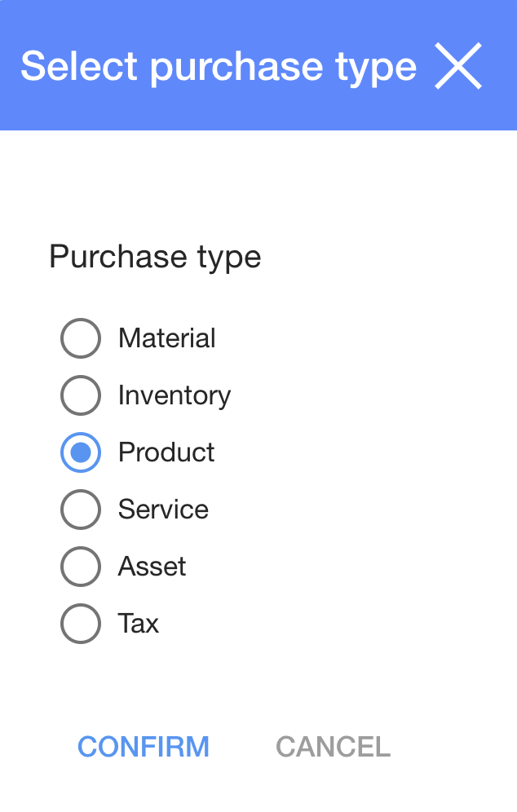Pick the Service radio button circle
This screenshot has height=812, width=517.
[81, 510]
